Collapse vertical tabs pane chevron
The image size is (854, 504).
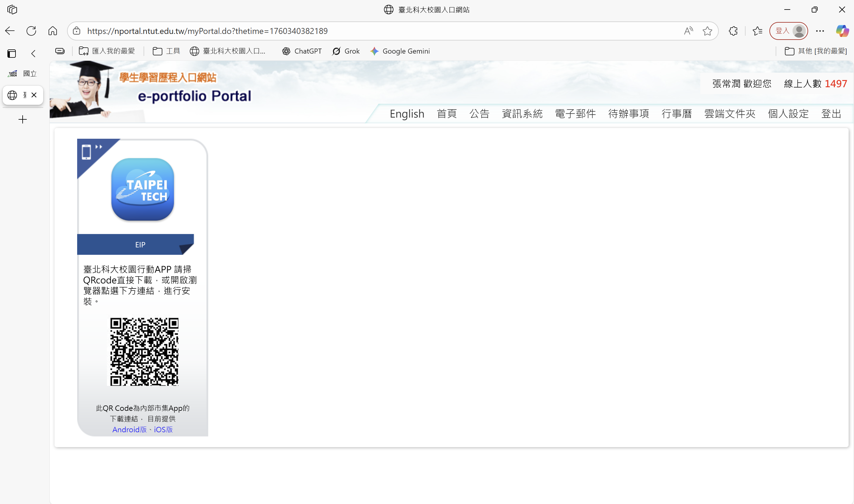click(33, 53)
